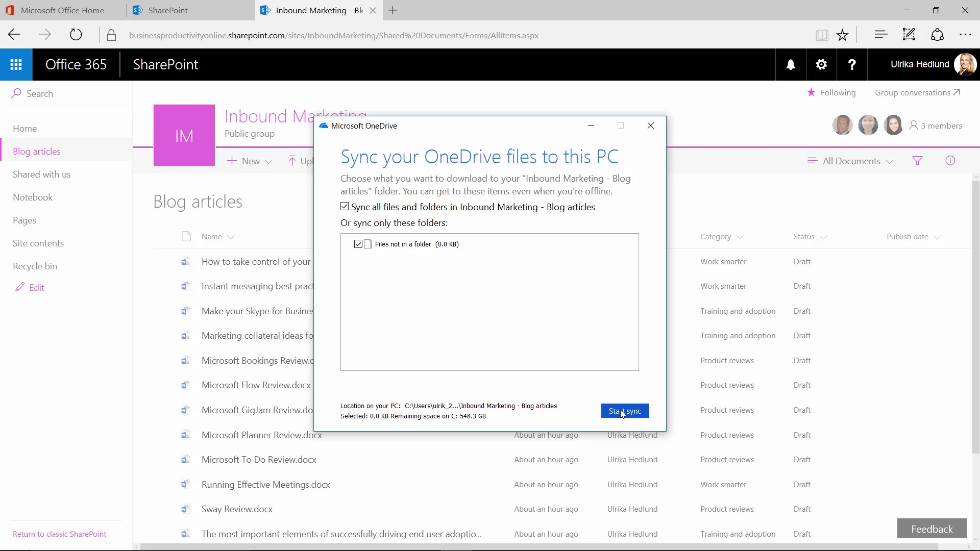This screenshot has height=551, width=980.
Task: Expand the All Documents view dropdown
Action: (850, 161)
